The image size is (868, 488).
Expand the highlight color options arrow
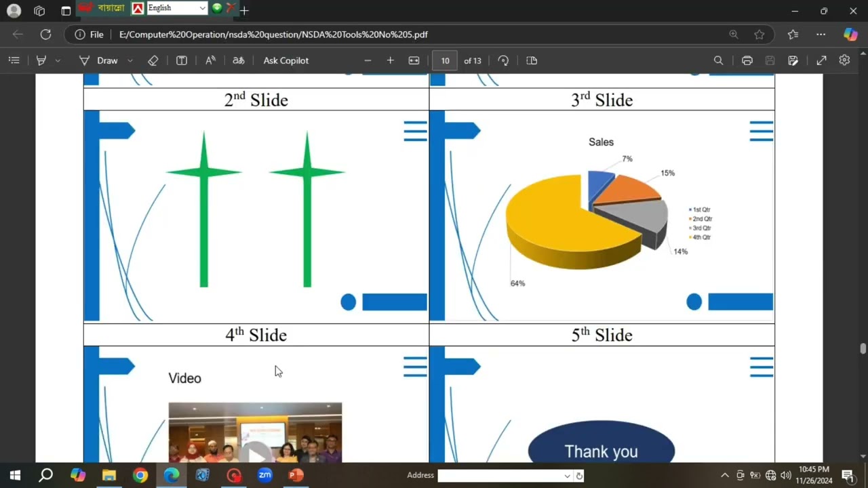coord(58,60)
